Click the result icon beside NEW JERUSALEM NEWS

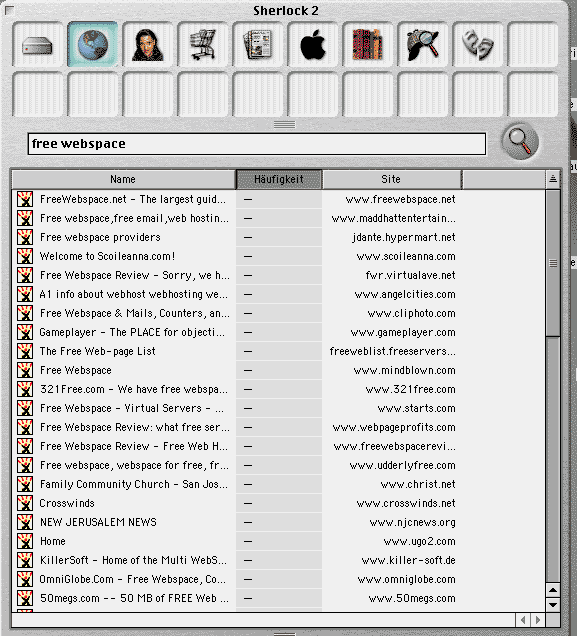pos(25,522)
